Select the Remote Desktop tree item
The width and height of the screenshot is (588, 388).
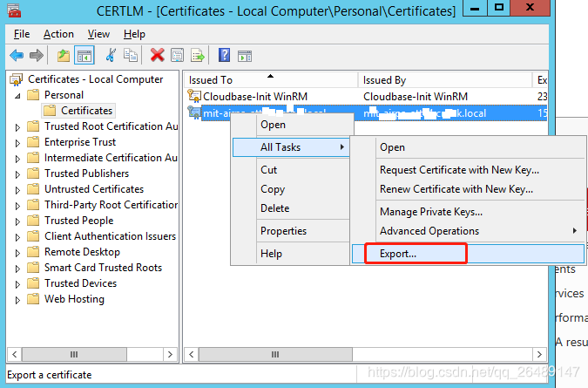click(82, 252)
